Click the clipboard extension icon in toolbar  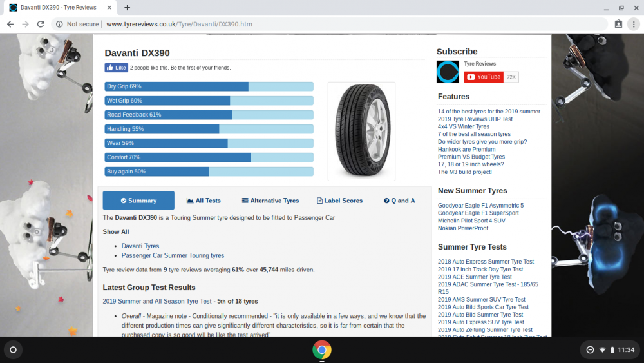click(x=618, y=25)
